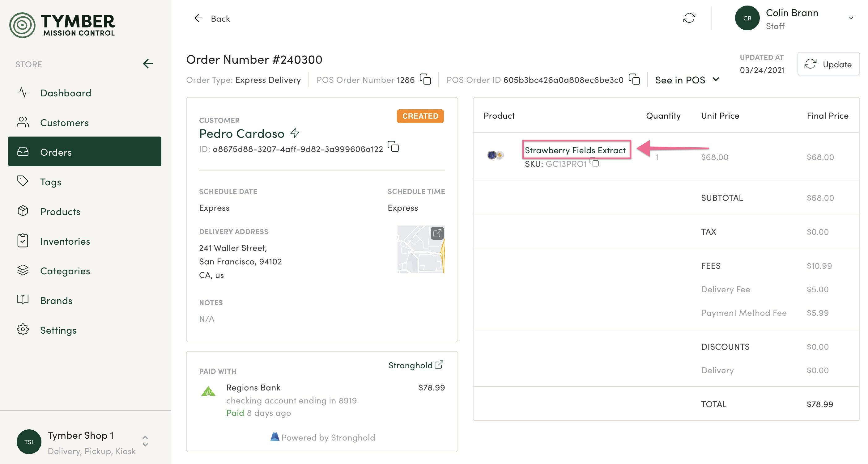Click the 'Delivery Fee' label
The width and height of the screenshot is (868, 464).
(725, 289)
